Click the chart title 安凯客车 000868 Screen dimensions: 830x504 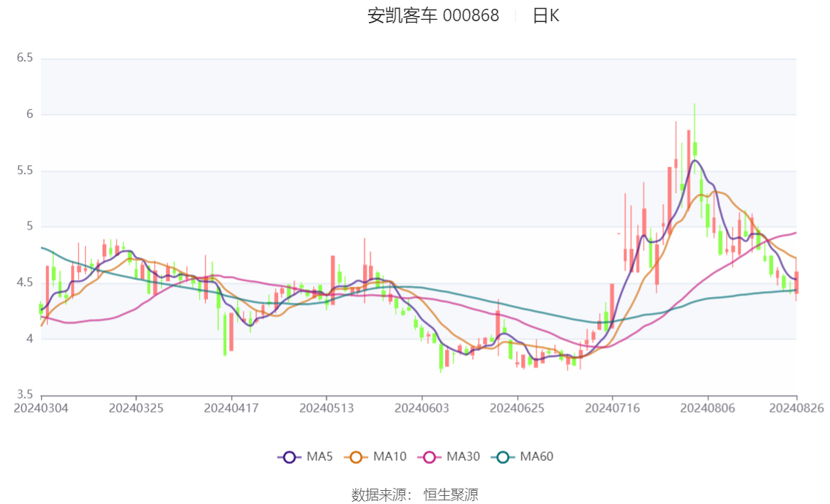[x=433, y=16]
